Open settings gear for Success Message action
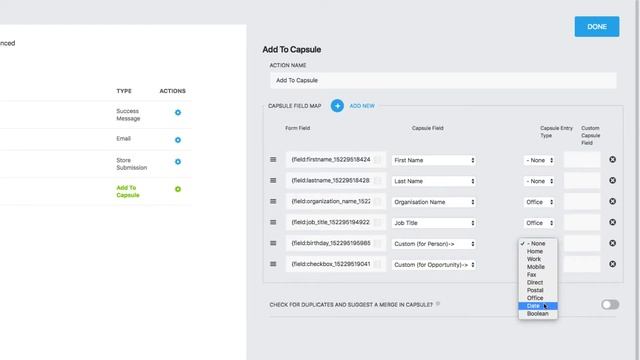The image size is (640, 360). pyautogui.click(x=178, y=112)
